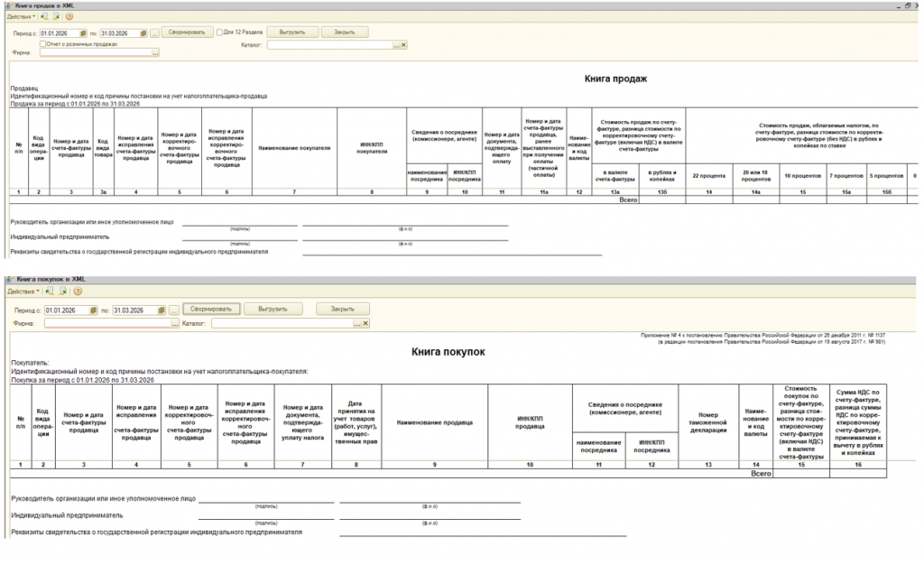This screenshot has height=565, width=924.
Task: Click the Книга продаж report heading
Action: pos(615,79)
